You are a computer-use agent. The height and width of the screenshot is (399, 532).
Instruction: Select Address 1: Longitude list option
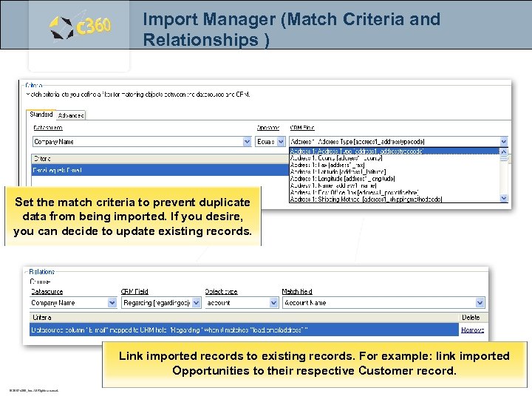(x=395, y=179)
